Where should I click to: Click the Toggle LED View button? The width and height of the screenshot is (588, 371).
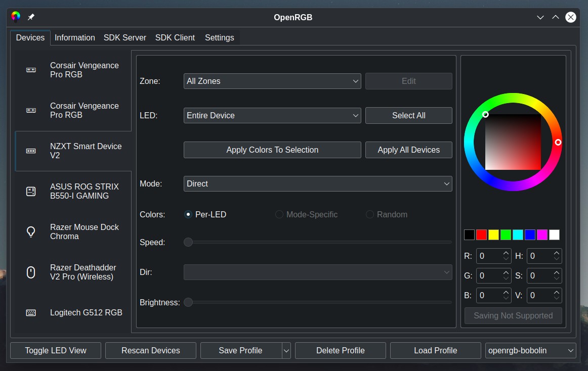coord(56,351)
